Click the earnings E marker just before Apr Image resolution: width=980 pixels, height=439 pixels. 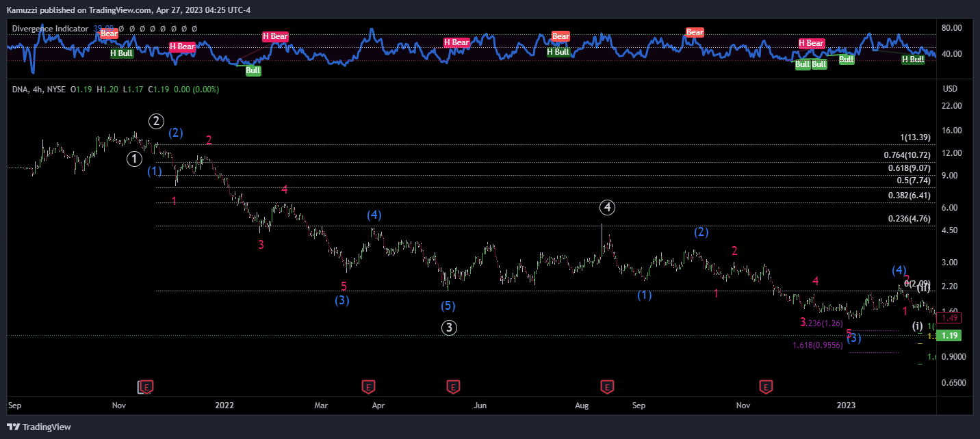367,387
